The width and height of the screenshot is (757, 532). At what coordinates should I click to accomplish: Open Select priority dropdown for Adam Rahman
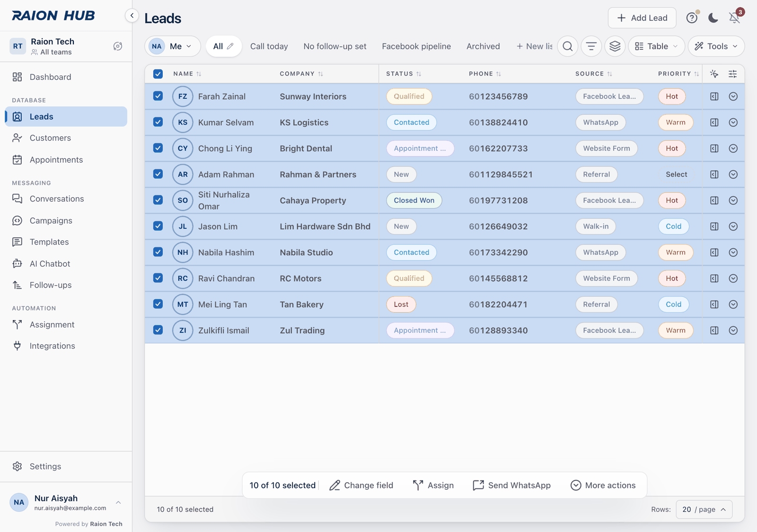click(x=676, y=174)
